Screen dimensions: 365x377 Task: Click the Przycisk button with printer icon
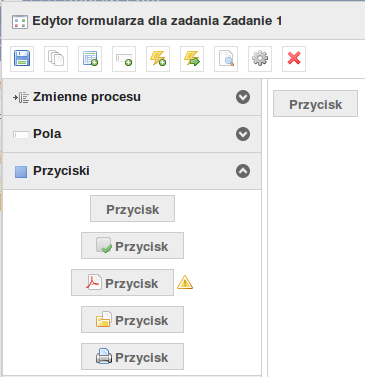pos(132,357)
